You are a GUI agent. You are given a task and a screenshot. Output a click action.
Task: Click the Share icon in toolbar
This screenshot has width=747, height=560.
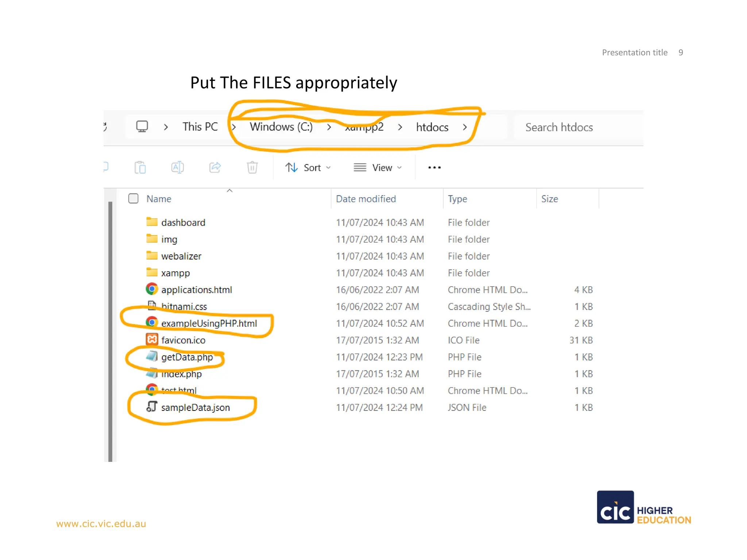pyautogui.click(x=215, y=167)
